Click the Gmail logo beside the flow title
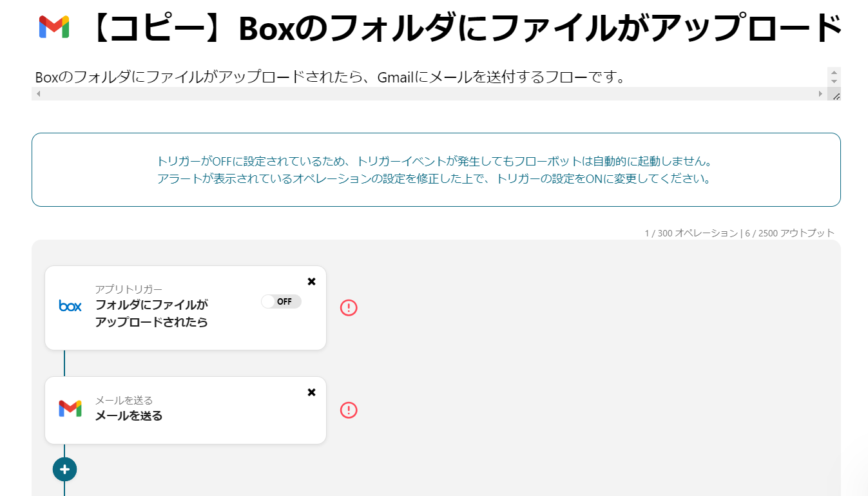868x496 pixels. click(x=54, y=27)
